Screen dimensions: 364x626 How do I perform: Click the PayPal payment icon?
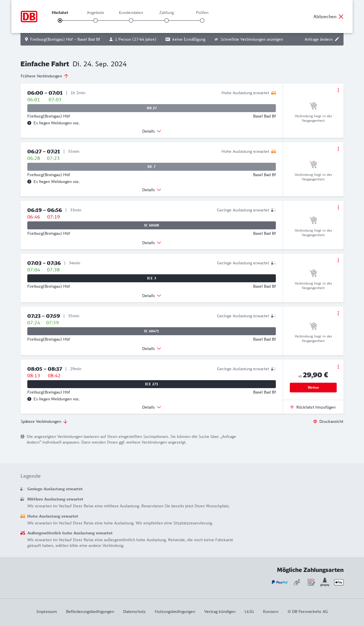click(280, 582)
